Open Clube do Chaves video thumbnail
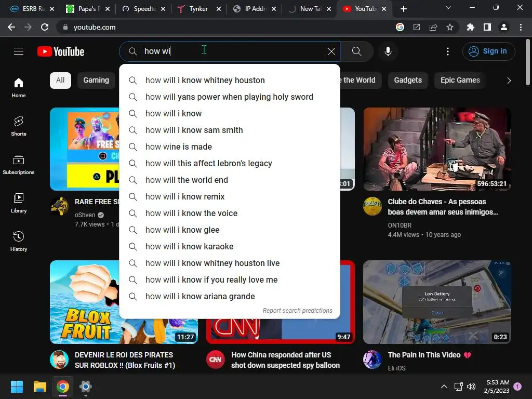The height and width of the screenshot is (399, 532). click(437, 149)
